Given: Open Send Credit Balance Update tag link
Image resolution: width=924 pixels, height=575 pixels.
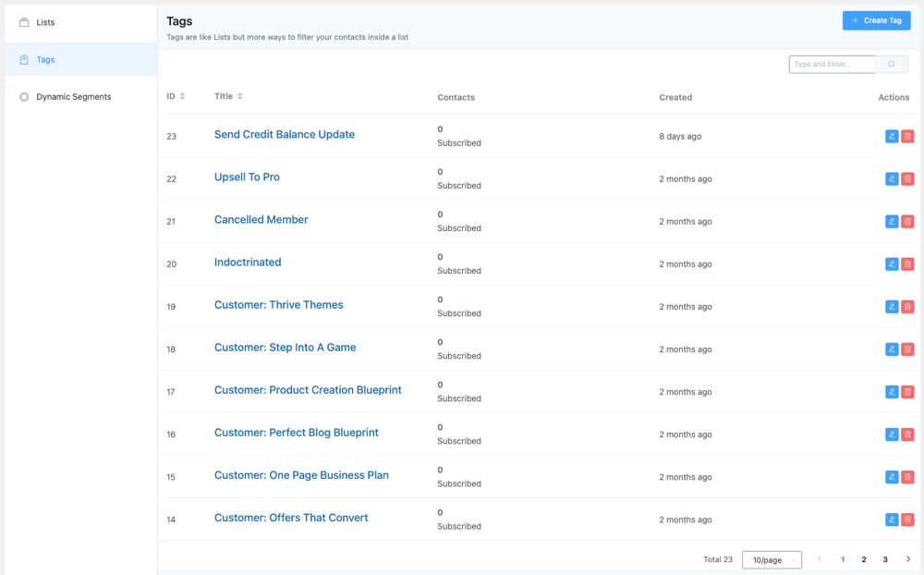Looking at the screenshot, I should 285,134.
